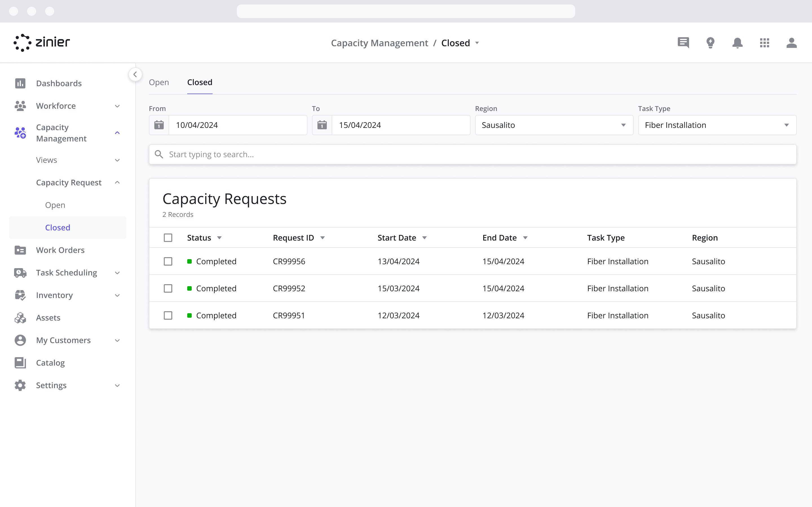The height and width of the screenshot is (507, 812).
Task: Click the search input field
Action: (x=472, y=154)
